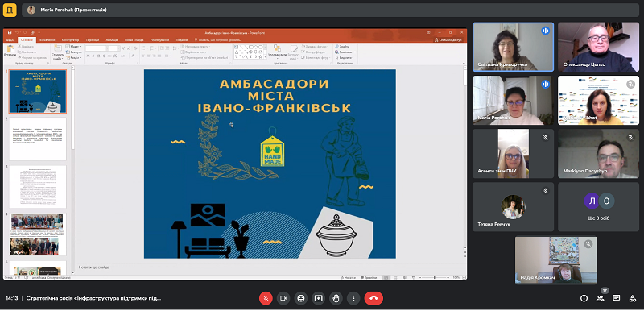Click the present screen icon
The height and width of the screenshot is (311, 644).
pos(318,298)
